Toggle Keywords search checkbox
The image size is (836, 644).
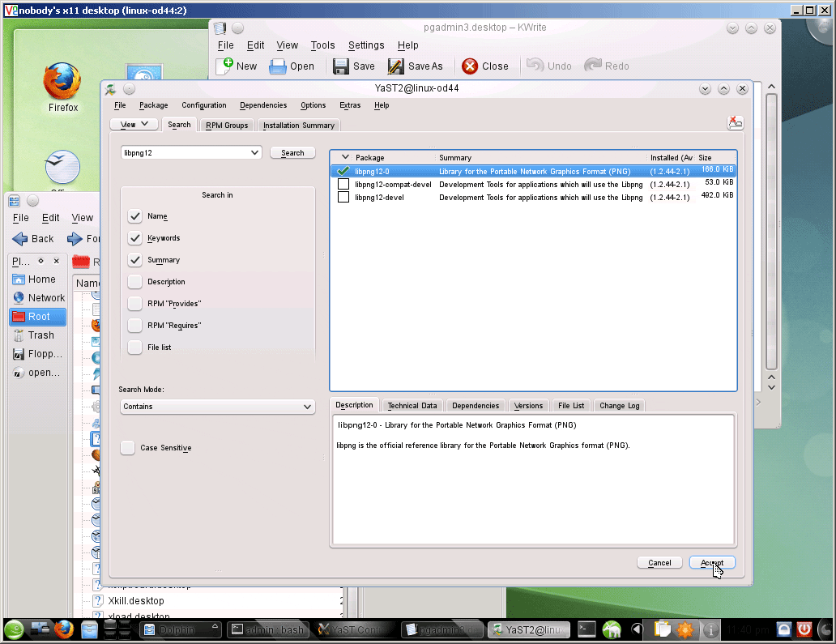135,238
